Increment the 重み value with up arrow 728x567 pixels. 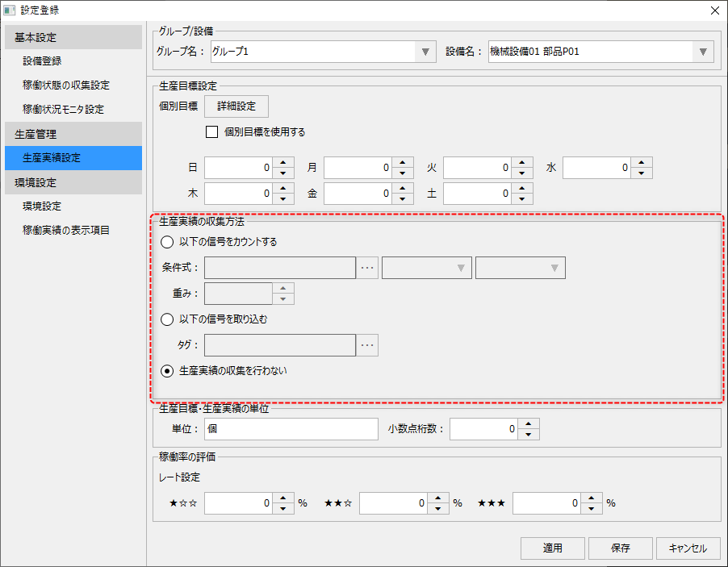[283, 289]
